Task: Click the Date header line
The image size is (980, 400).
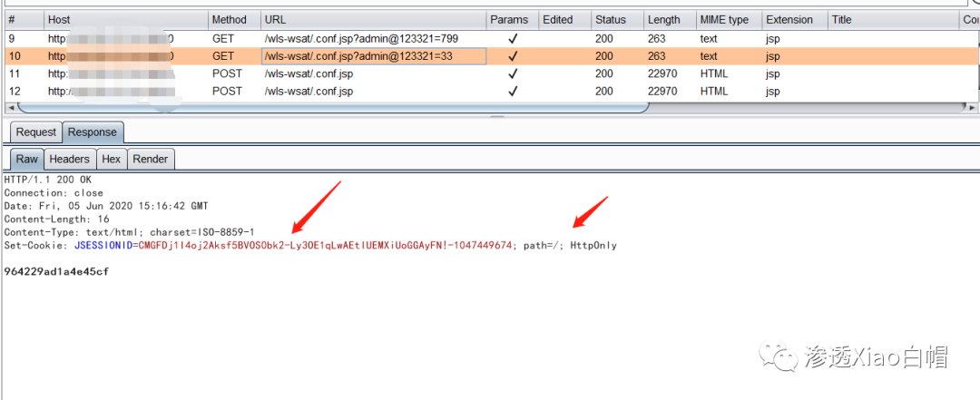Action: 106,206
